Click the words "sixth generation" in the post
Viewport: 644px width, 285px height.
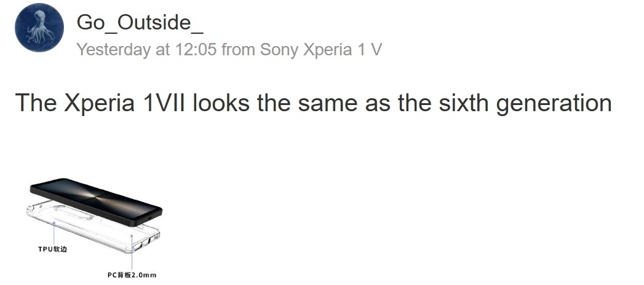(525, 103)
